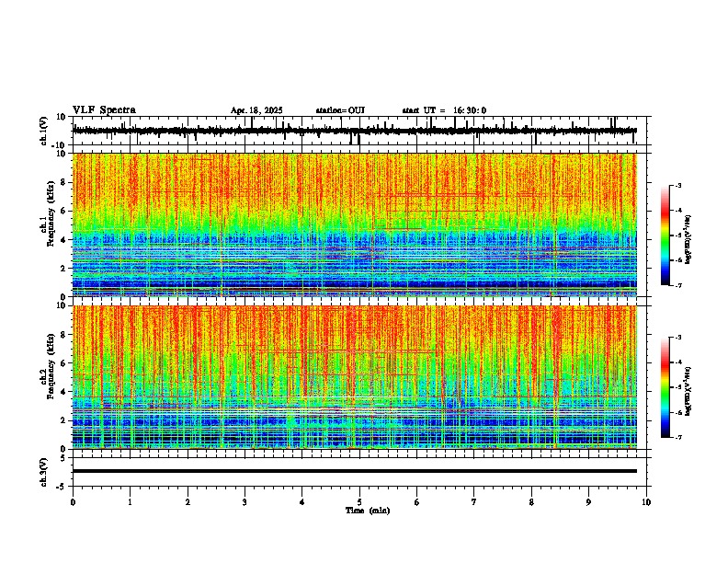The width and height of the screenshot is (728, 563).
Task: Click tick label 1 on Time axis
Action: (130, 502)
